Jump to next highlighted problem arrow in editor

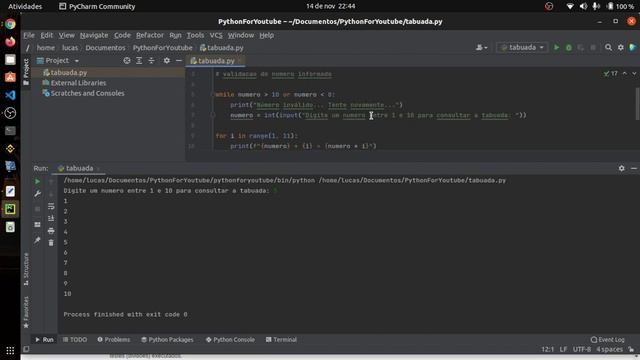[634, 73]
